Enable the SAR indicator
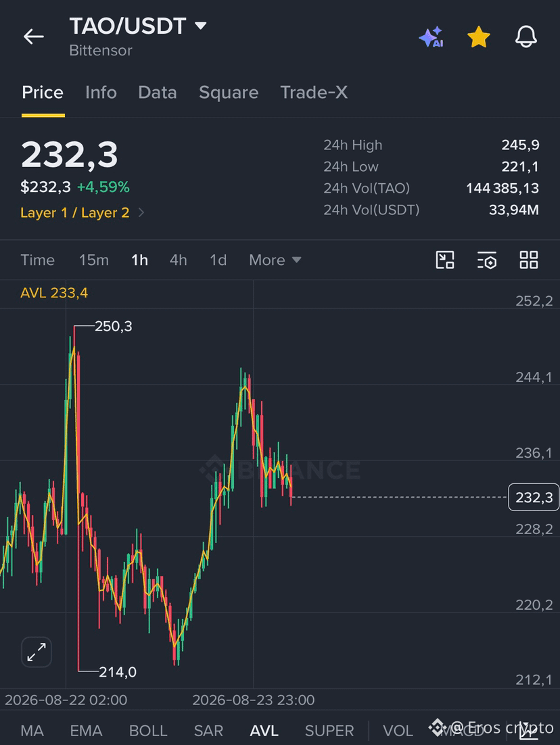Screen dimensions: 560x745 coord(208,730)
